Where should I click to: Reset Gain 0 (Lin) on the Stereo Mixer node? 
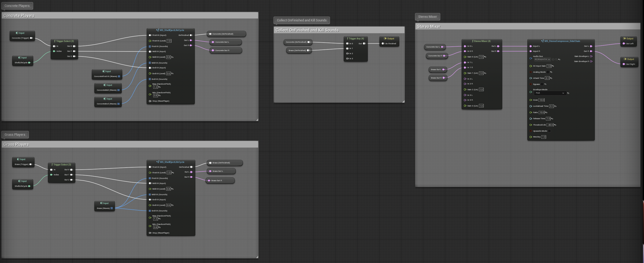[485, 57]
